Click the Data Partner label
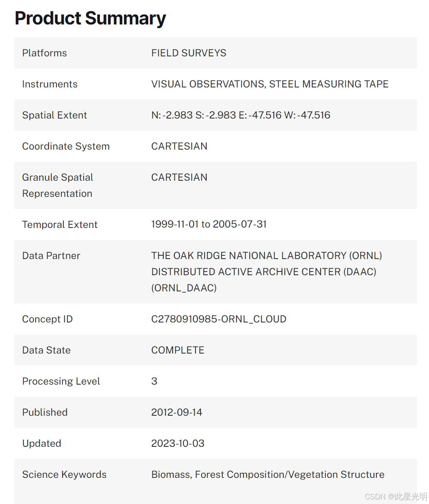Viewport: 429px width, 504px height. (x=51, y=256)
